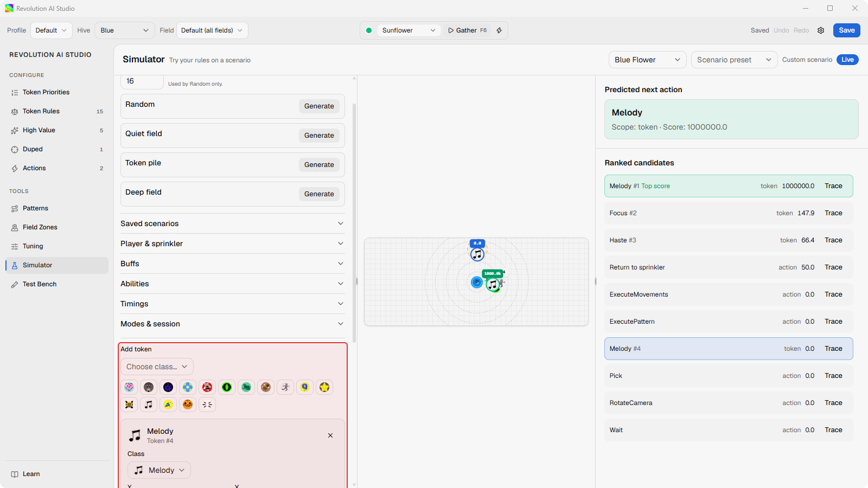Trace the Return to sprinkler candidate
868x488 pixels.
pyautogui.click(x=833, y=267)
